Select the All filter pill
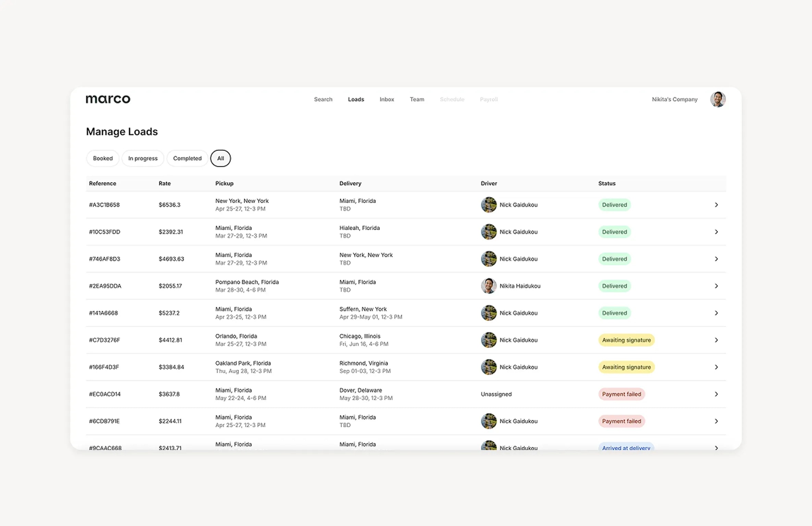812x526 pixels. 221,158
